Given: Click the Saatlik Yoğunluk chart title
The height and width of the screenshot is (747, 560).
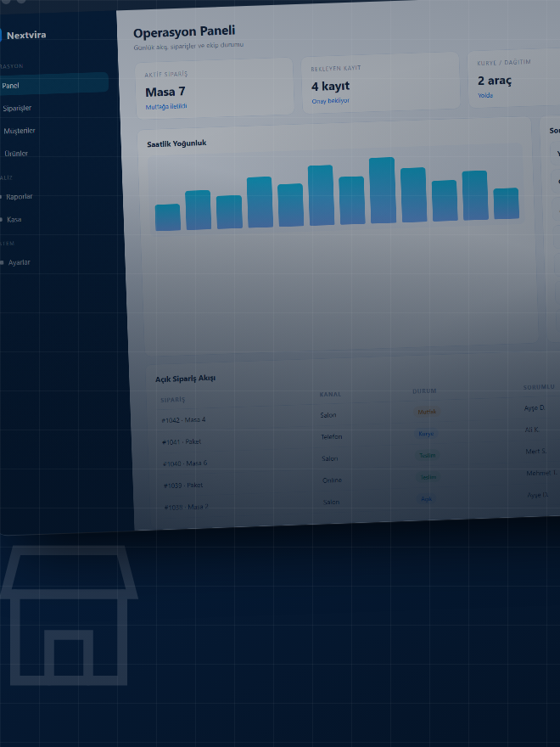Looking at the screenshot, I should (176, 143).
